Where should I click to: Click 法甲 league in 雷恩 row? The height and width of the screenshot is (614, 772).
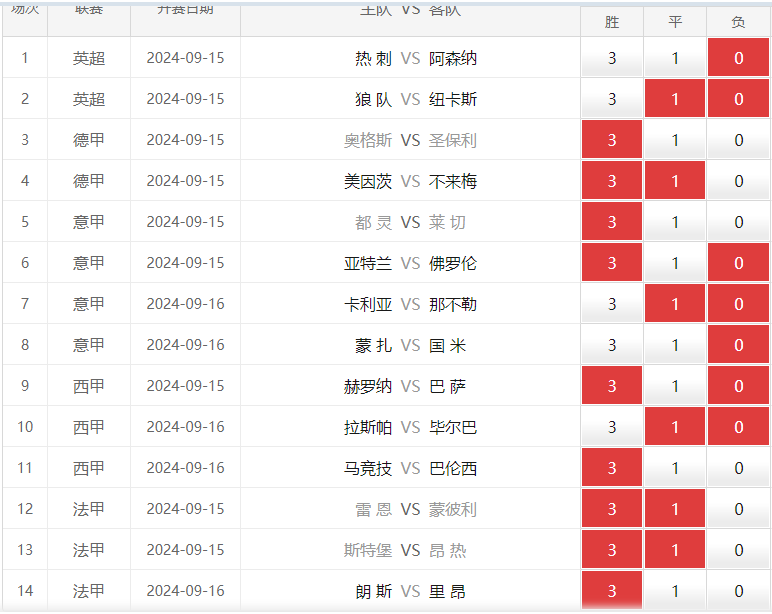tap(89, 509)
